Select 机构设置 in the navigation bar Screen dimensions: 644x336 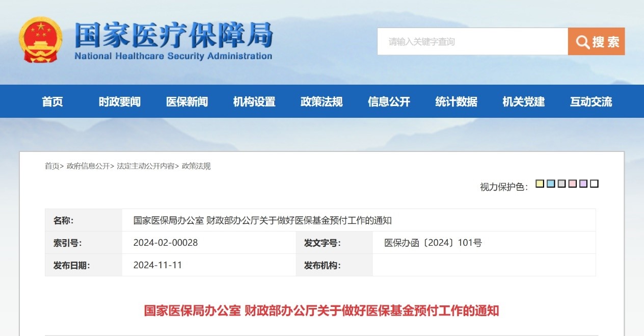(254, 101)
